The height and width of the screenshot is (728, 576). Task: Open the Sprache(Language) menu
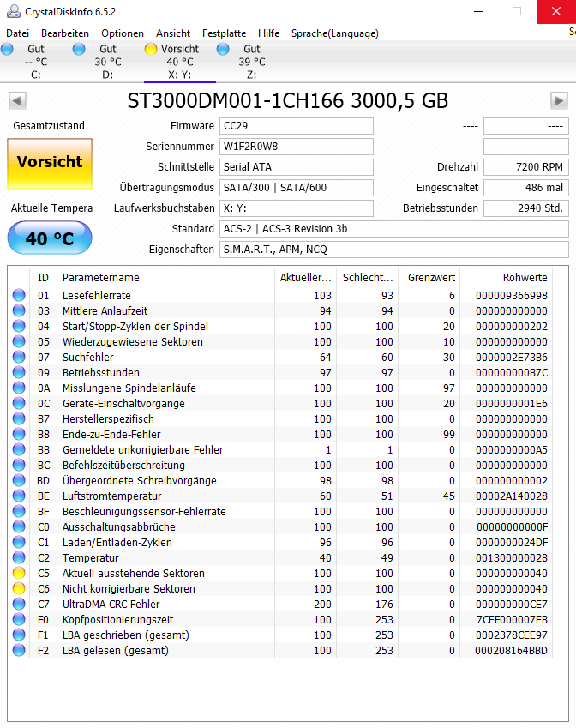tap(334, 33)
